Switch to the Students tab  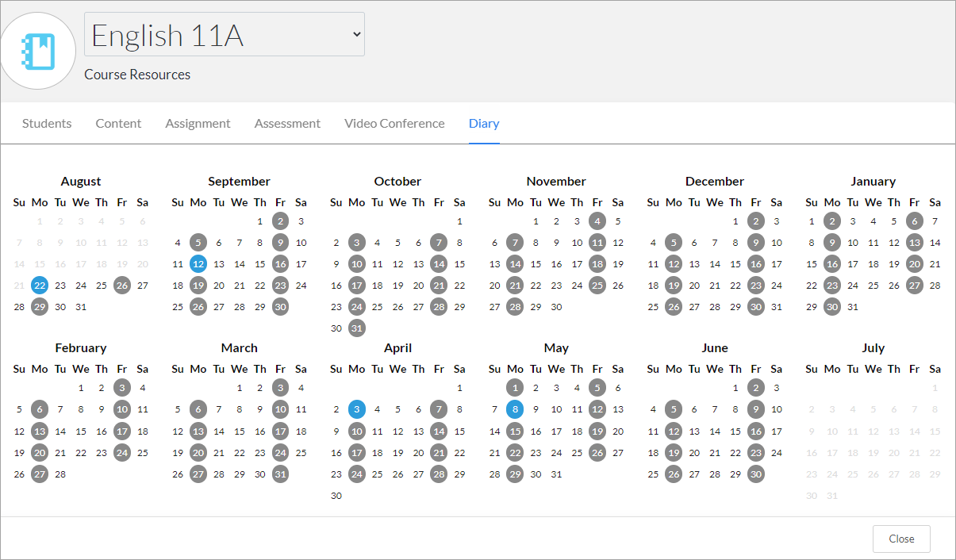47,123
